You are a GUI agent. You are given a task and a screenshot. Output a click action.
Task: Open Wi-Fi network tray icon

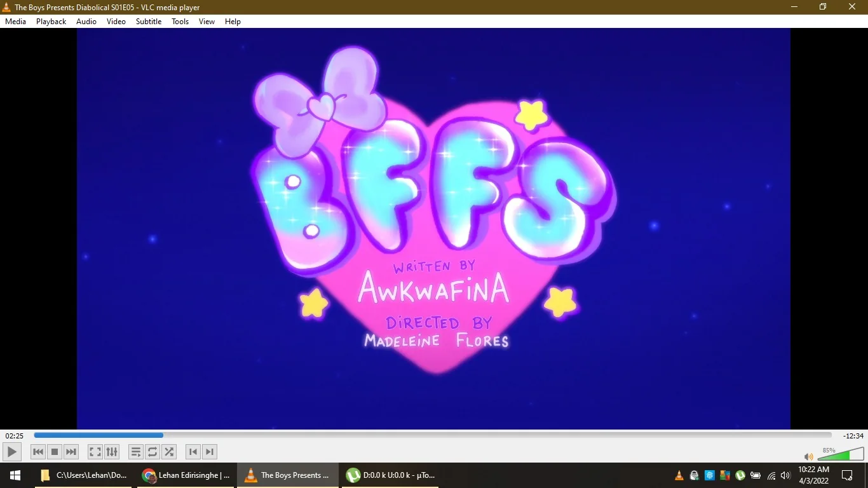[x=771, y=475]
